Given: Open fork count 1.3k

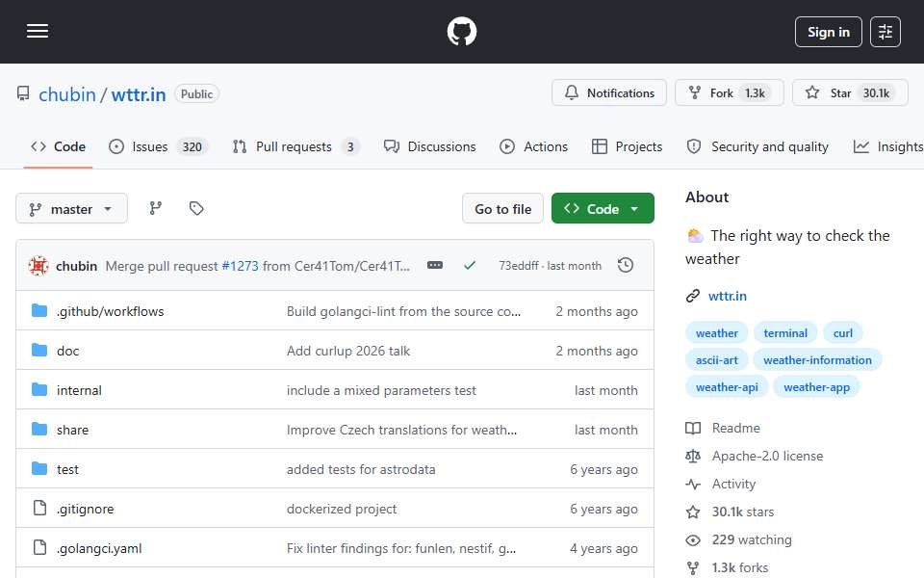Looking at the screenshot, I should pyautogui.click(x=755, y=93).
